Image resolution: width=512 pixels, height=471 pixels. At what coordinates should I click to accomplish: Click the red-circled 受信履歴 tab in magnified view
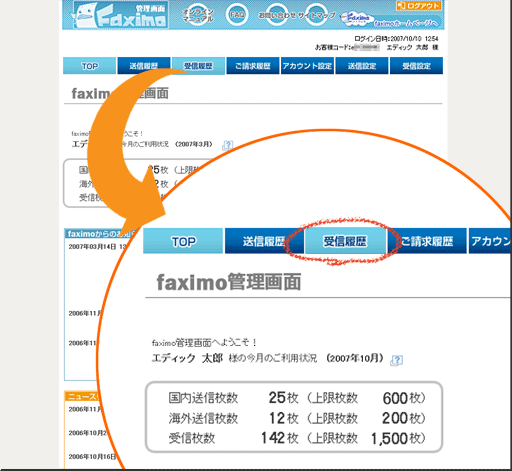(x=345, y=241)
